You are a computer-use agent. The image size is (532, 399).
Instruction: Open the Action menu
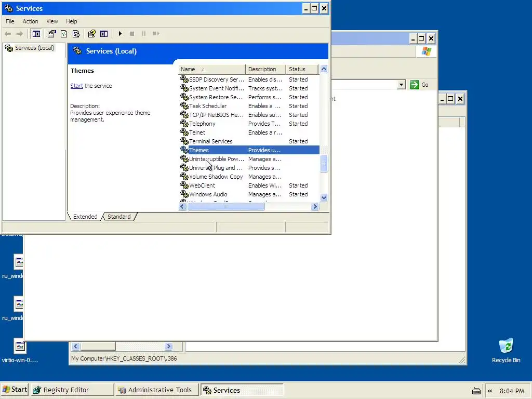(x=30, y=21)
